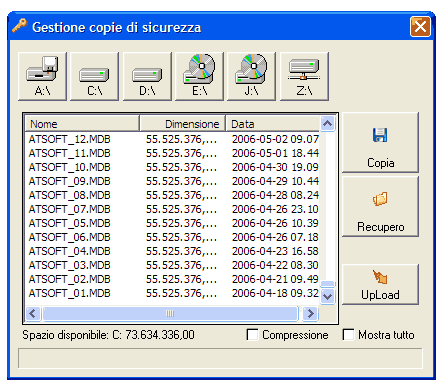Select the ATSOFT_01.MDB file row

coord(172,293)
